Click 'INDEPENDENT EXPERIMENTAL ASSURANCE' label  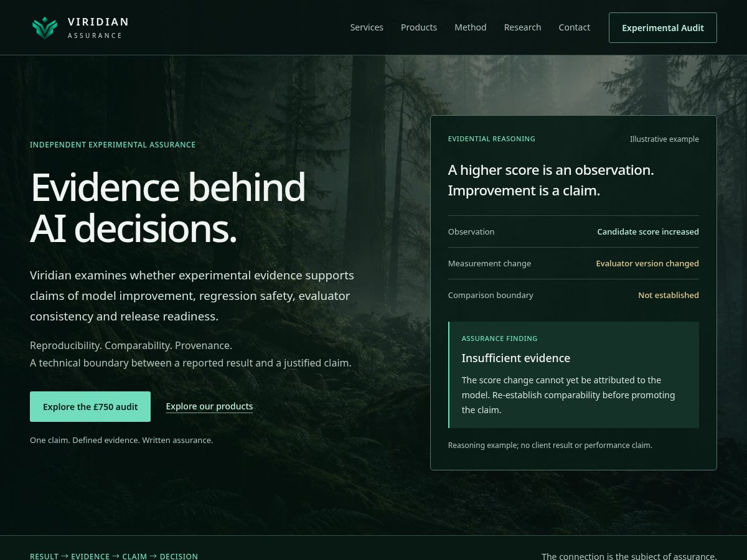pos(113,145)
